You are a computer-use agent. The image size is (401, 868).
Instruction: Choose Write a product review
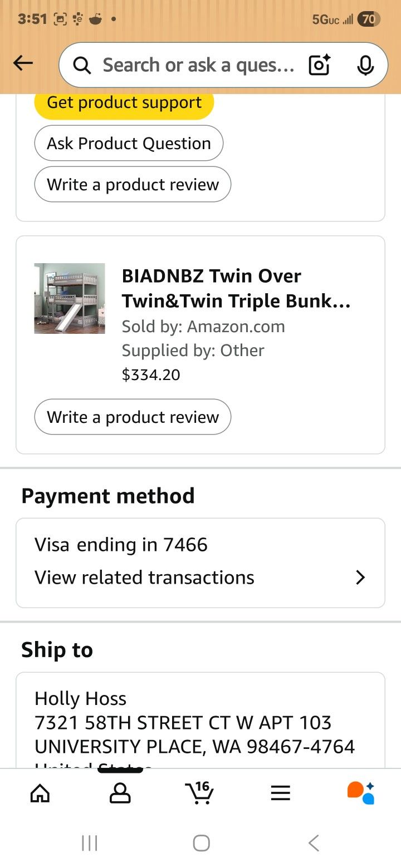click(x=132, y=417)
